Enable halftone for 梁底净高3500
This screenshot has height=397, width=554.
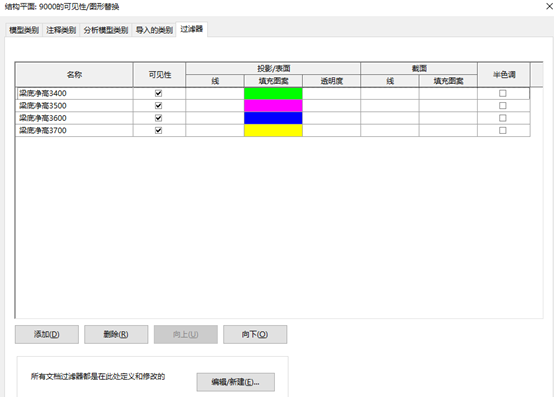tap(502, 106)
